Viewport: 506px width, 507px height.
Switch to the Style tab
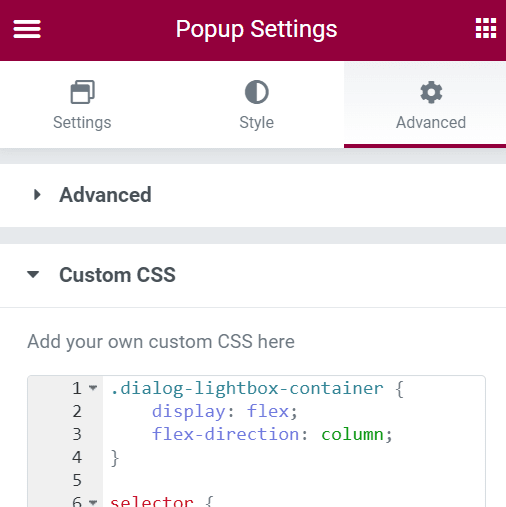[257, 105]
